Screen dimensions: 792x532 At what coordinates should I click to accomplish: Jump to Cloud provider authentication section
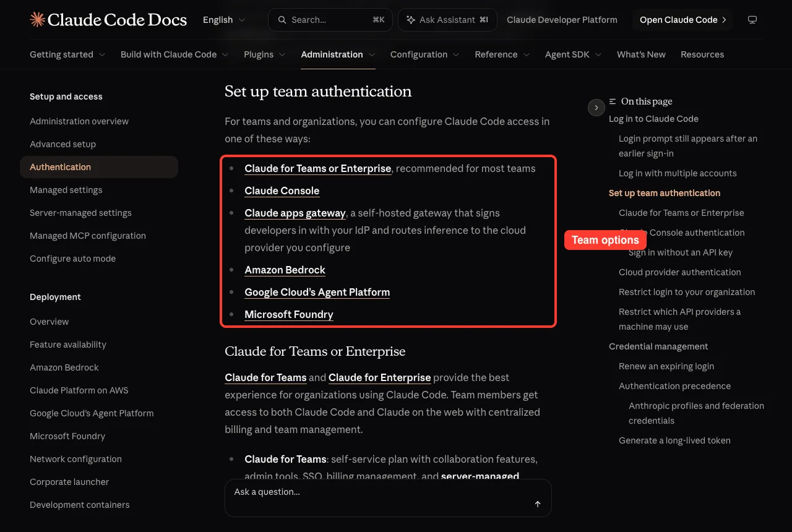coord(679,272)
